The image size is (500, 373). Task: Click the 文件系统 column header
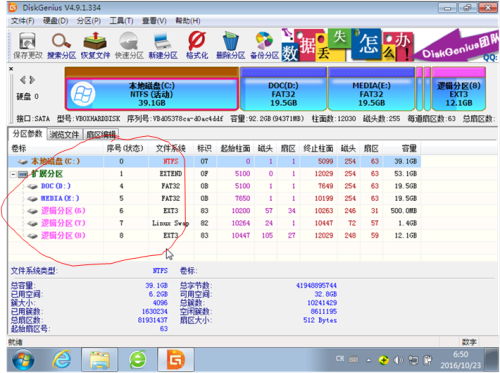click(x=171, y=148)
